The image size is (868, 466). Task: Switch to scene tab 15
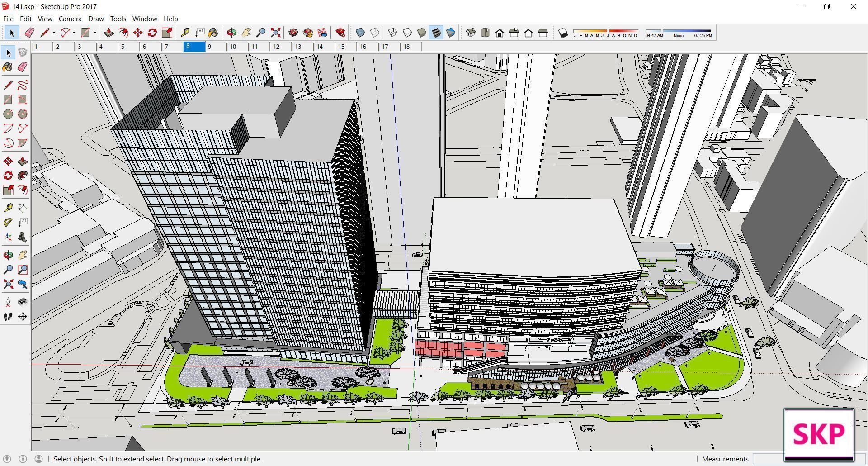click(346, 47)
